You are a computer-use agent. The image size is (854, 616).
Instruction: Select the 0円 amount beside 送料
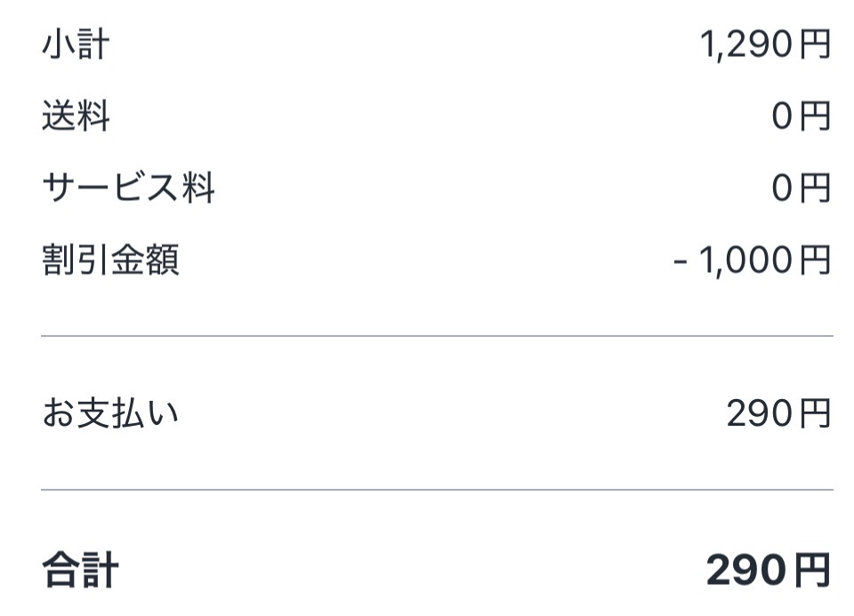coord(801,116)
